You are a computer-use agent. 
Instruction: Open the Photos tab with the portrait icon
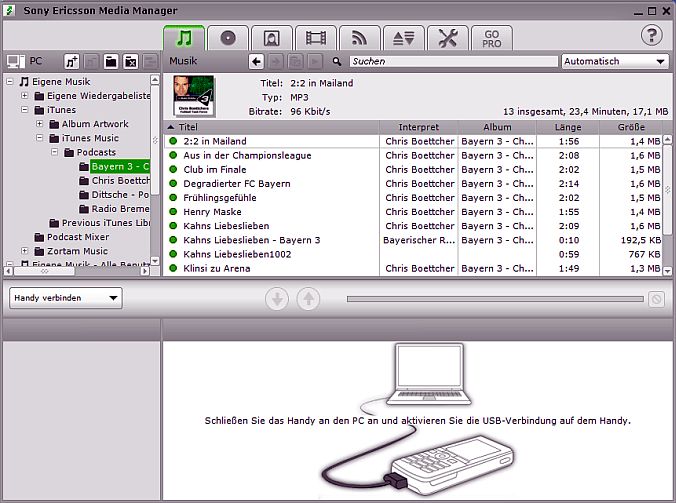coord(272,38)
